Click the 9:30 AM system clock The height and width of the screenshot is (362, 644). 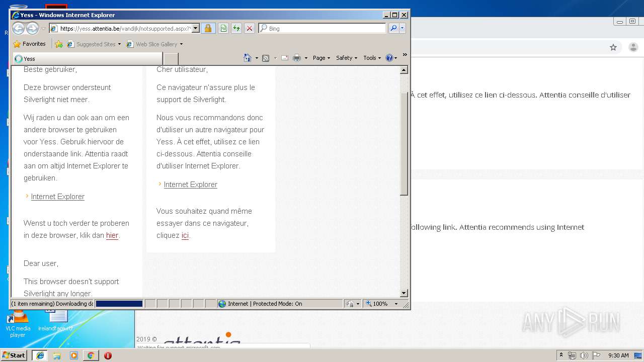point(618,355)
